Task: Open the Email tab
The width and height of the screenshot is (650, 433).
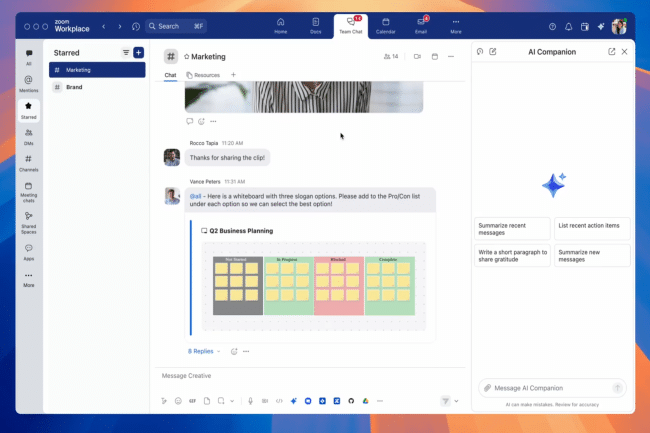Action: (421, 26)
